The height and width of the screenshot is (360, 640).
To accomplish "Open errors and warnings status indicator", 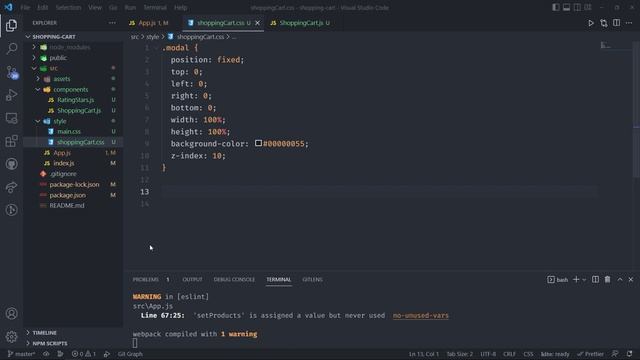I will coord(84,354).
